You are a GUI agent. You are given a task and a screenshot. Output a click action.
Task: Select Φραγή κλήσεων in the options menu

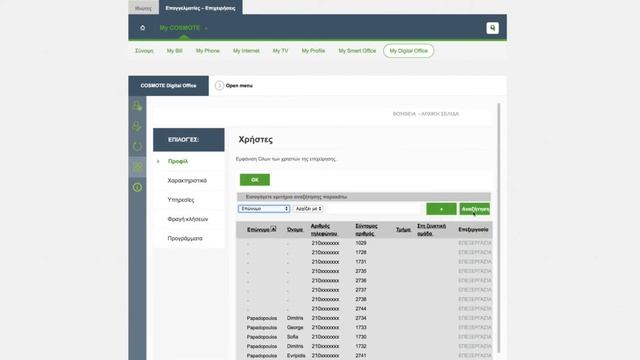(188, 219)
